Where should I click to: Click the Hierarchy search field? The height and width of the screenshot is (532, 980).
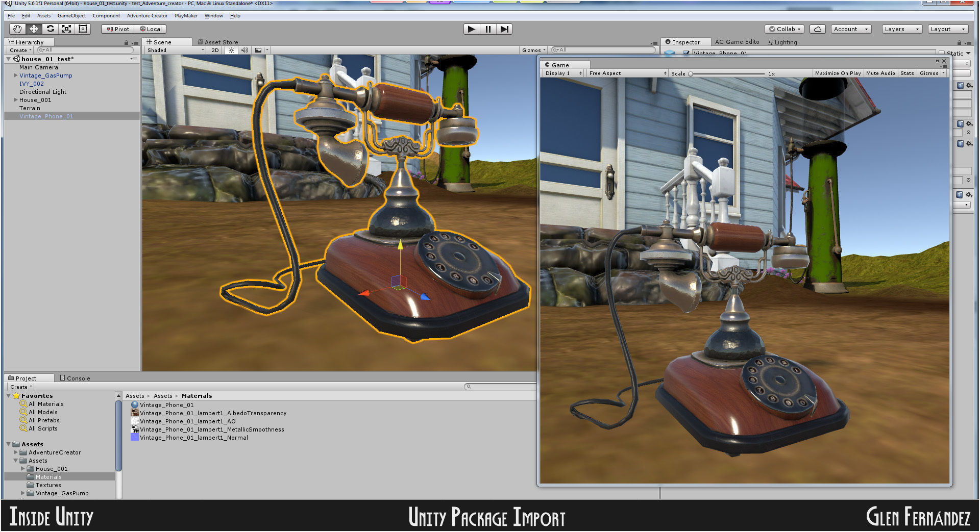pos(85,50)
